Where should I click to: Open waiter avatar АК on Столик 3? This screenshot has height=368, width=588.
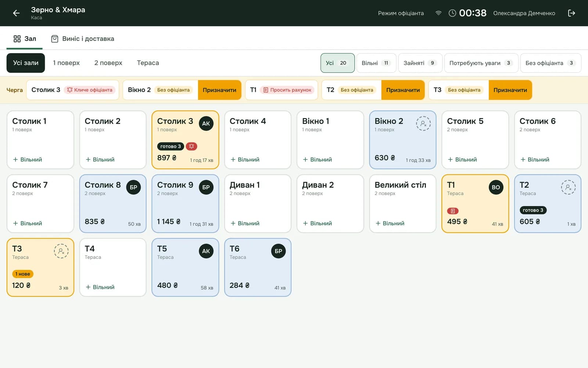pos(206,124)
